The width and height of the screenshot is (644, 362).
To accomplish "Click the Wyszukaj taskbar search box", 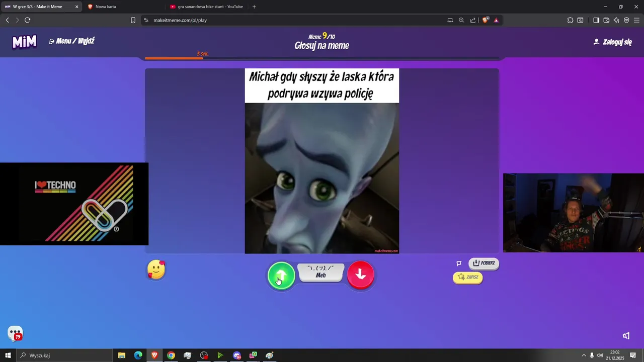I will pyautogui.click(x=64, y=355).
